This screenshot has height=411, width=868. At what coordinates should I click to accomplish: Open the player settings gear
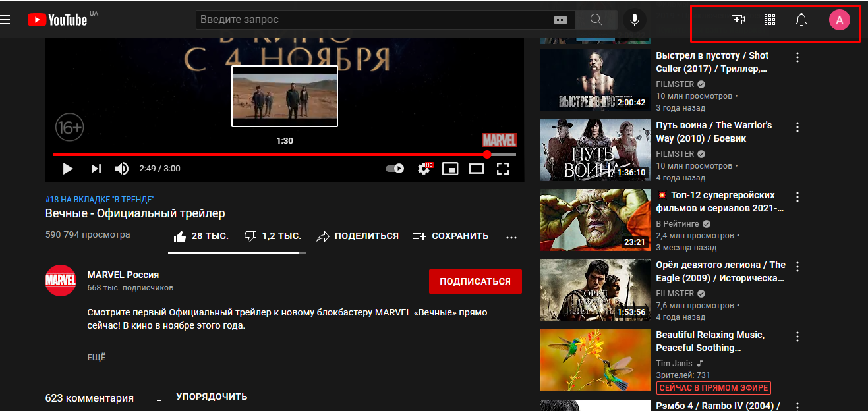[424, 169]
